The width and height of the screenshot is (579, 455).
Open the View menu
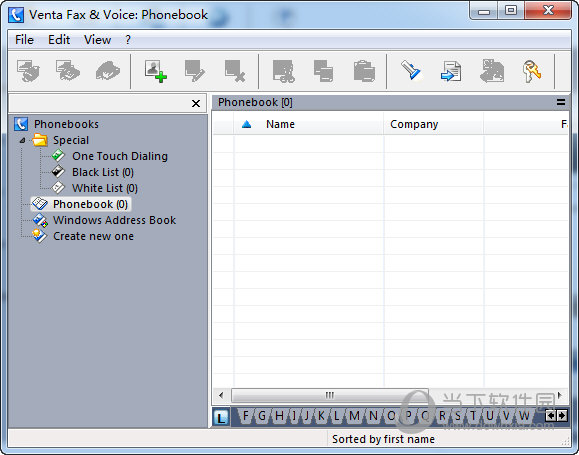pos(97,40)
